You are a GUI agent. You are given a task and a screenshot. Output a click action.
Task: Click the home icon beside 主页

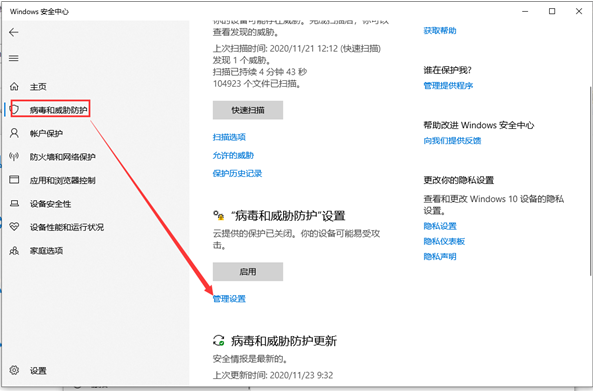pyautogui.click(x=14, y=87)
